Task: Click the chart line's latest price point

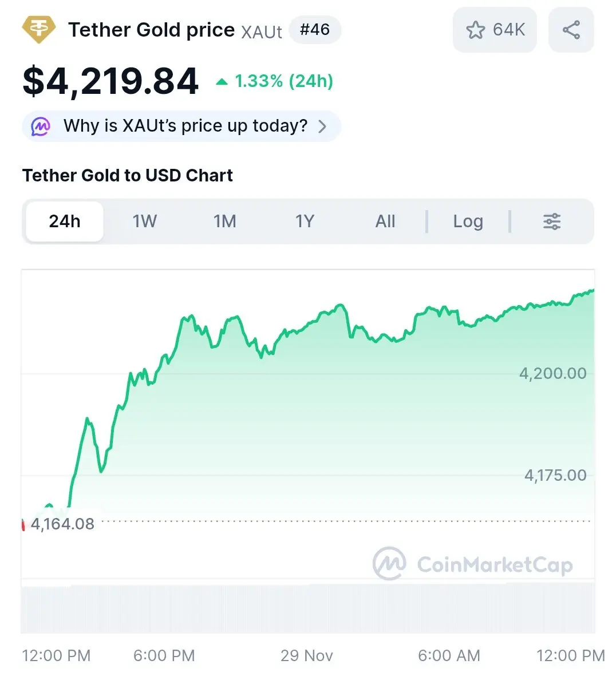Action: pyautogui.click(x=593, y=290)
